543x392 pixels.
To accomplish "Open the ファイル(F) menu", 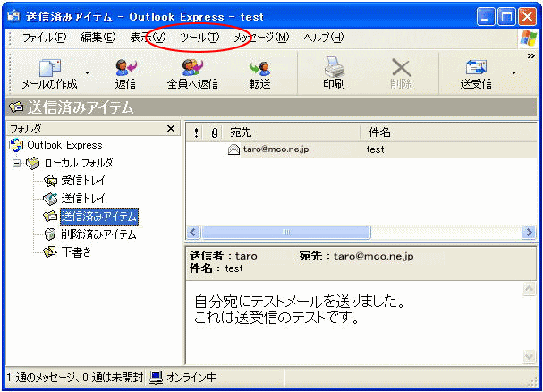I will tap(45, 38).
